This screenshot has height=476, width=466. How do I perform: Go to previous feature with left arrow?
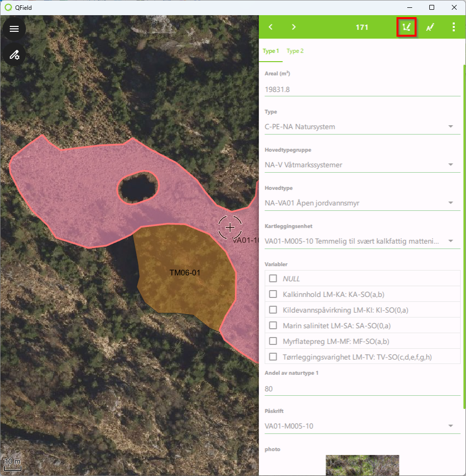(271, 27)
